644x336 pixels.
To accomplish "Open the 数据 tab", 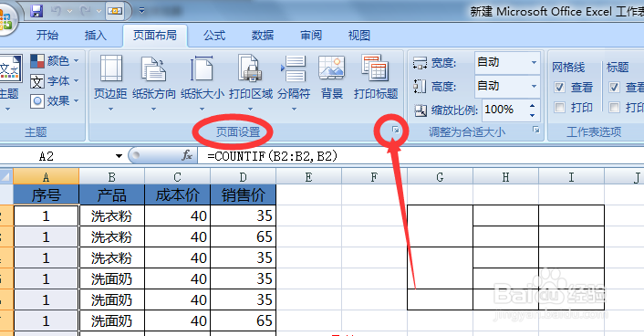I will (x=263, y=36).
